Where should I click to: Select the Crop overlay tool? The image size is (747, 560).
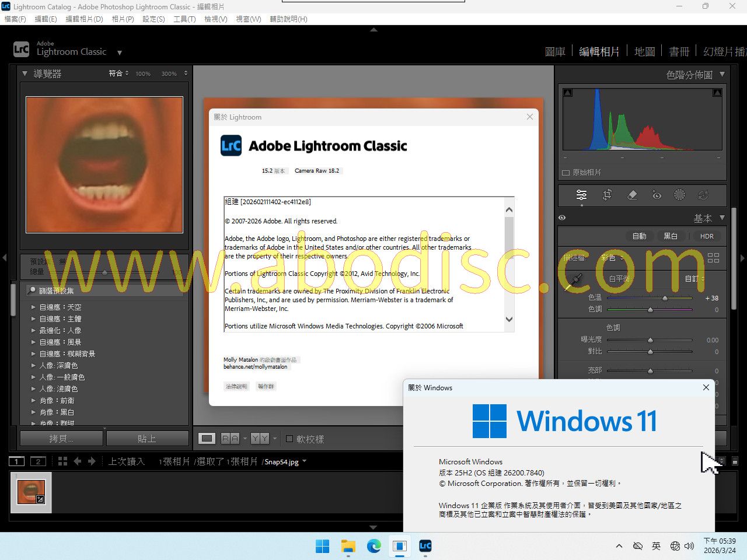(x=607, y=195)
